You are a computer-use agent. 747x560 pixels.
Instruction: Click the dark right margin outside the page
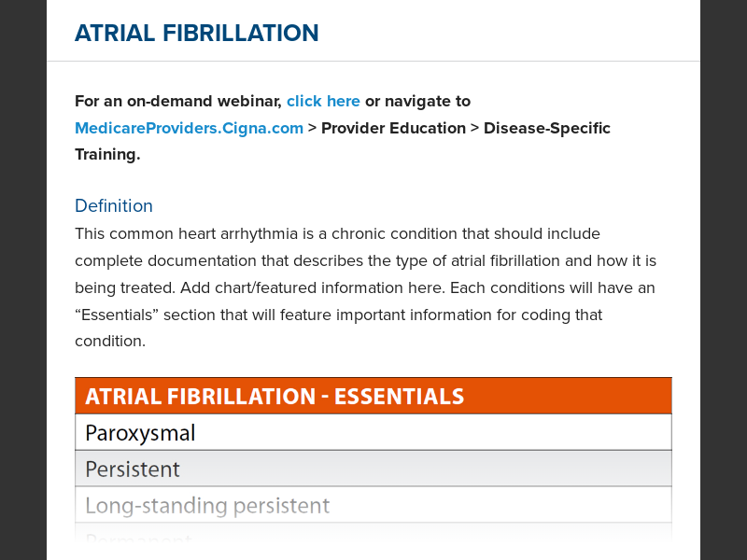click(x=724, y=280)
